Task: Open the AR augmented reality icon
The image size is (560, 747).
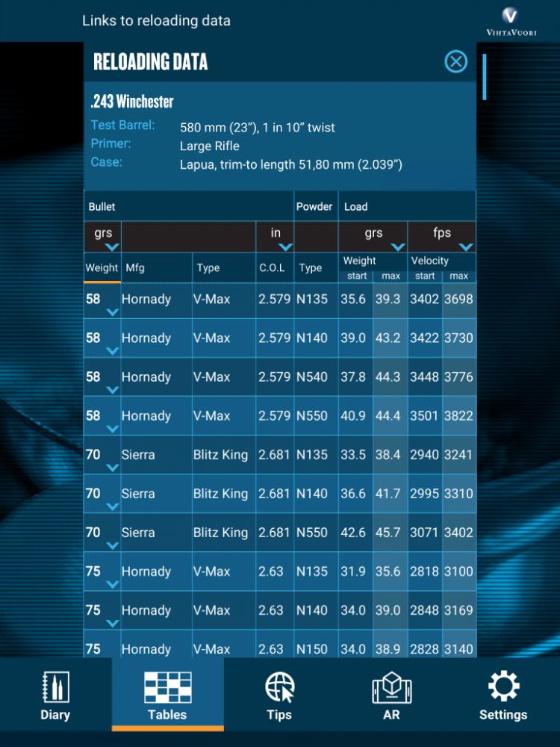Action: [x=391, y=687]
